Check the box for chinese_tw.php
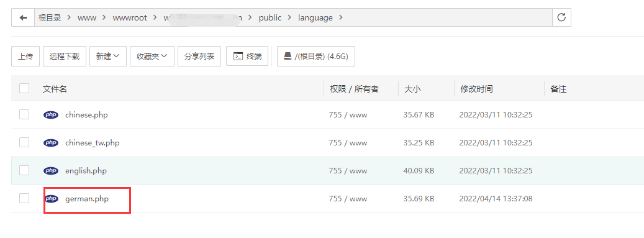The image size is (644, 238). [24, 143]
